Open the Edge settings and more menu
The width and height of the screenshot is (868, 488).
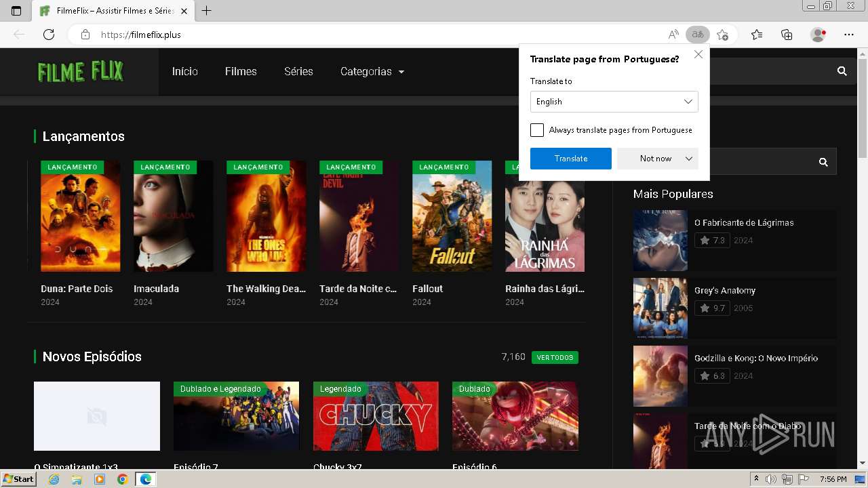849,35
